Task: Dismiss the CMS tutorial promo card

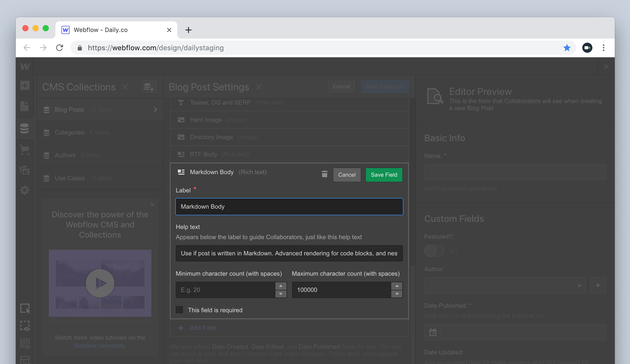Action: coord(152,205)
